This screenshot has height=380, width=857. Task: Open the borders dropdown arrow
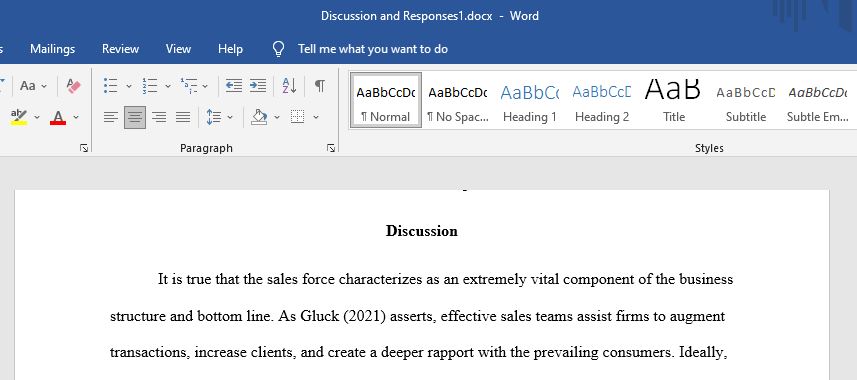point(315,117)
